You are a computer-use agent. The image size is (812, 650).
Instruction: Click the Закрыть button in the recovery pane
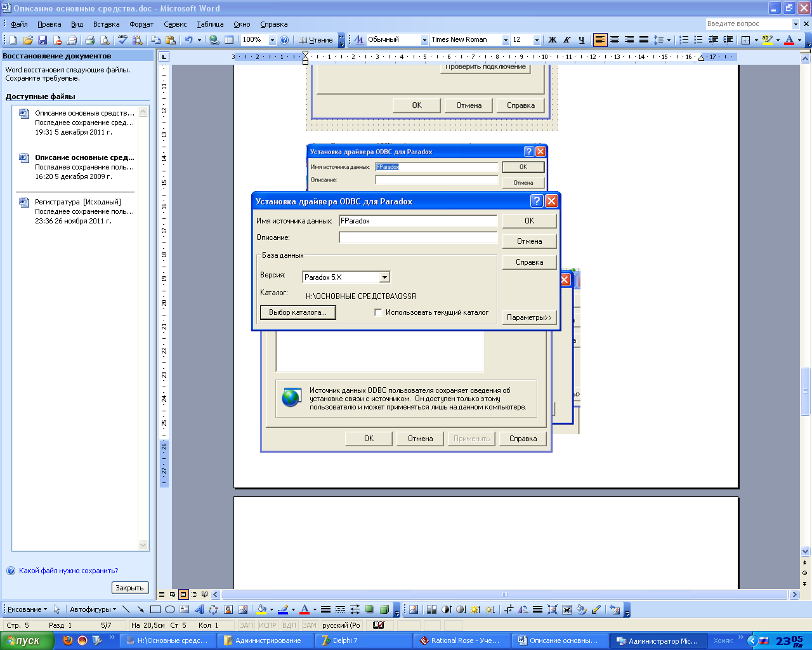(x=129, y=588)
